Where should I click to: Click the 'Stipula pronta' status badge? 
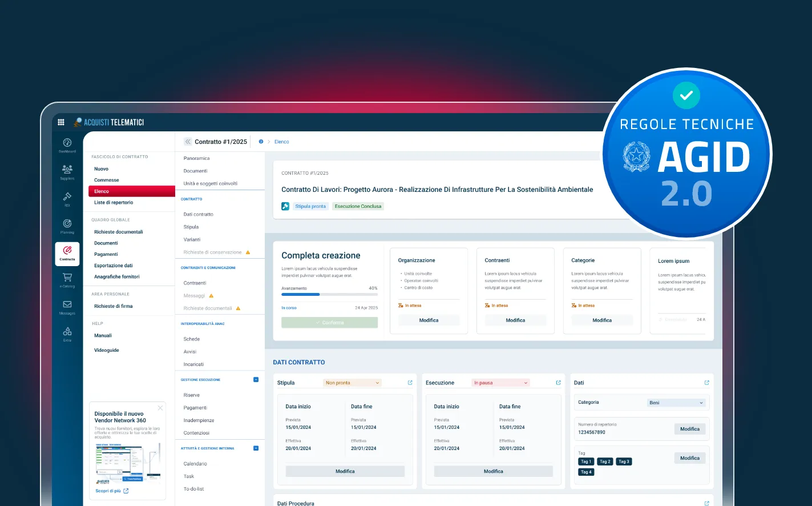[x=310, y=206]
